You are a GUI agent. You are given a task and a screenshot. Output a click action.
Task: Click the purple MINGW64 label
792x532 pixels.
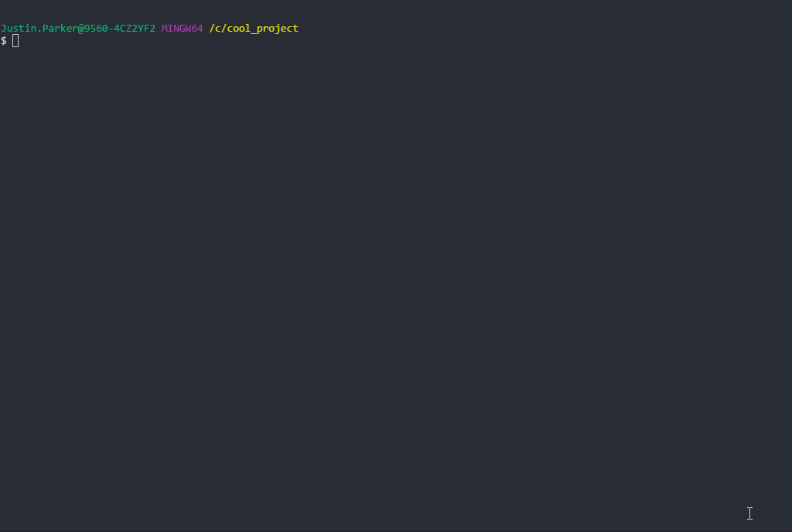(182, 29)
